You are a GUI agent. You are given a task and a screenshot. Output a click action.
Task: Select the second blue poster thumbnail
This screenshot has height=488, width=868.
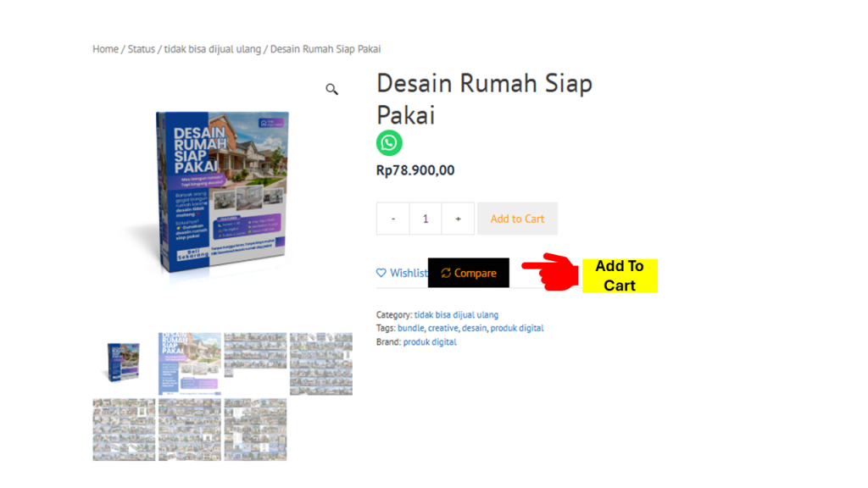tap(190, 363)
